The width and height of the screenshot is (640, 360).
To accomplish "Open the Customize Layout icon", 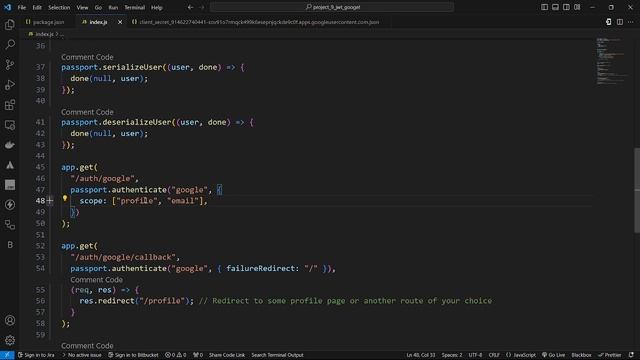I will click(577, 7).
